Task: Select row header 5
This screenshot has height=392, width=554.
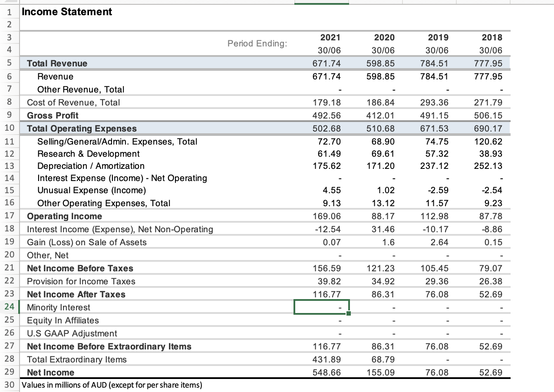Action: [x=10, y=63]
